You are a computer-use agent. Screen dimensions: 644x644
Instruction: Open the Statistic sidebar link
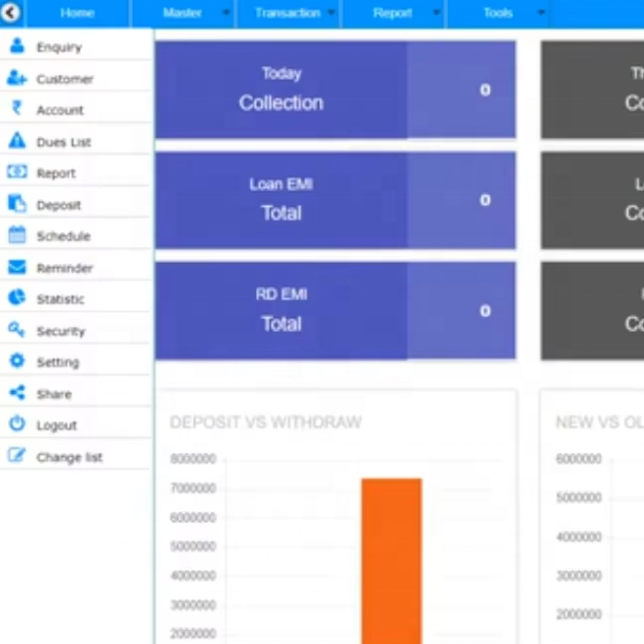click(x=60, y=299)
